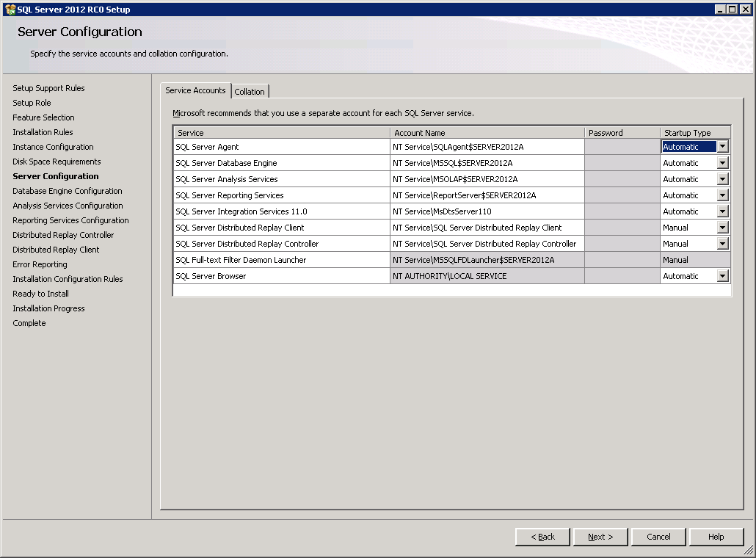The image size is (756, 558).
Task: Open Startup Type dropdown for SQL Server Agent
Action: tap(723, 147)
